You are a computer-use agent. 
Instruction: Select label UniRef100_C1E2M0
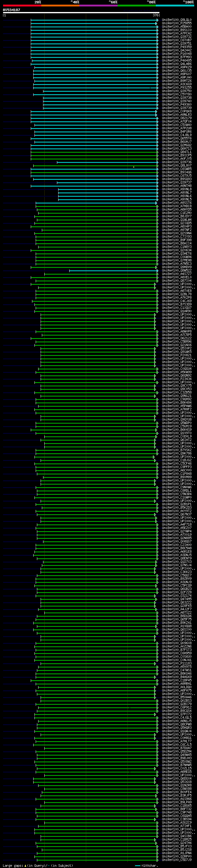click(177, 213)
